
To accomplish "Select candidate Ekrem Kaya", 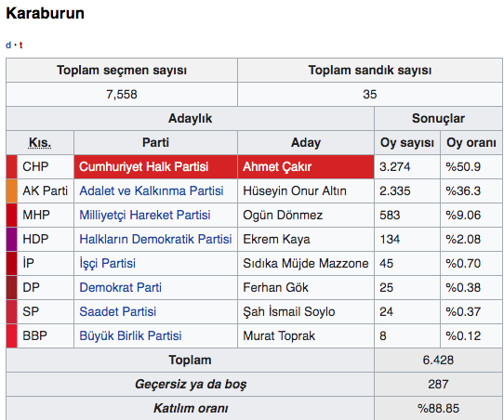I will (276, 239).
